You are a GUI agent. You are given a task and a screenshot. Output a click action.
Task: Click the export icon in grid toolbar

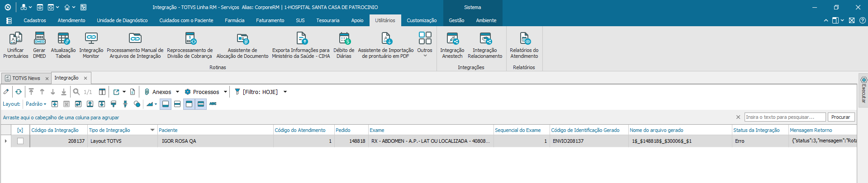pyautogui.click(x=116, y=92)
